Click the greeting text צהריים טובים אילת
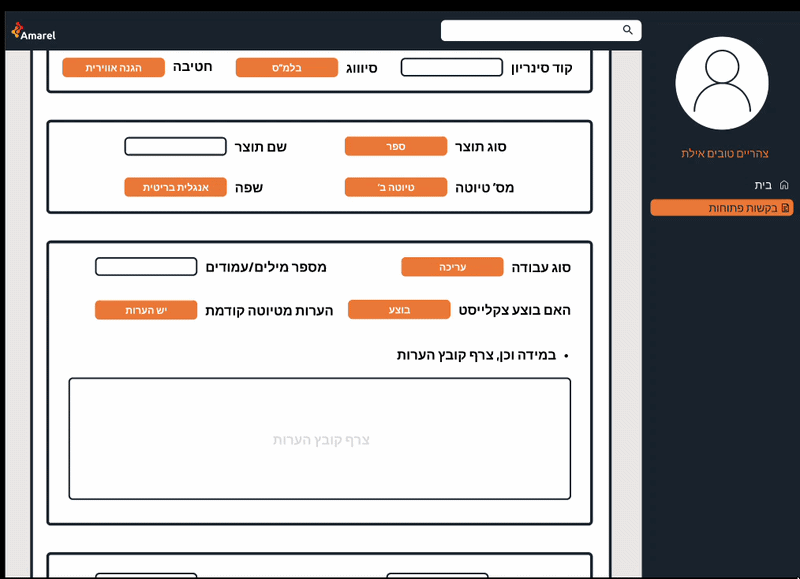This screenshot has height=579, width=800. pos(724,154)
